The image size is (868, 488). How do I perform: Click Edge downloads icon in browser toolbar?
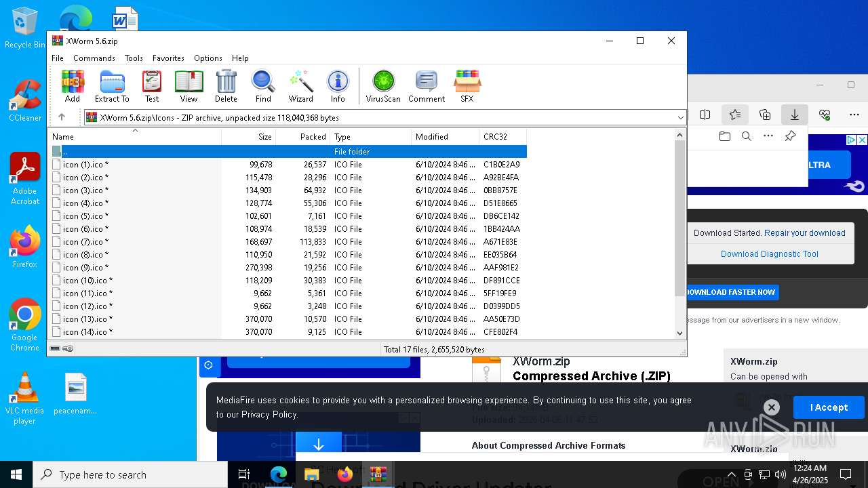coord(794,115)
